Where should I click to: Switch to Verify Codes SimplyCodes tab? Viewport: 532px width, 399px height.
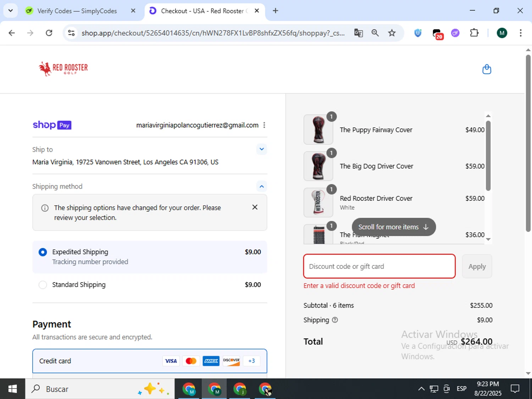tap(77, 11)
